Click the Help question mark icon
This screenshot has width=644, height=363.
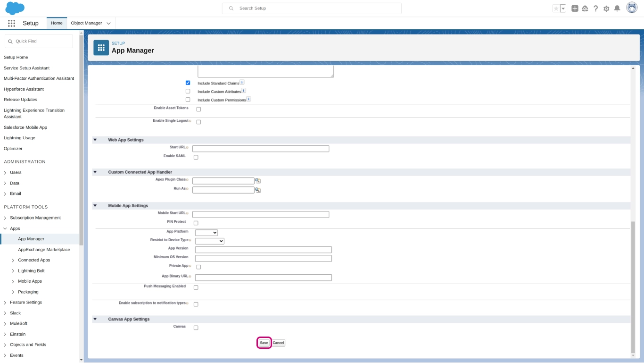(595, 8)
